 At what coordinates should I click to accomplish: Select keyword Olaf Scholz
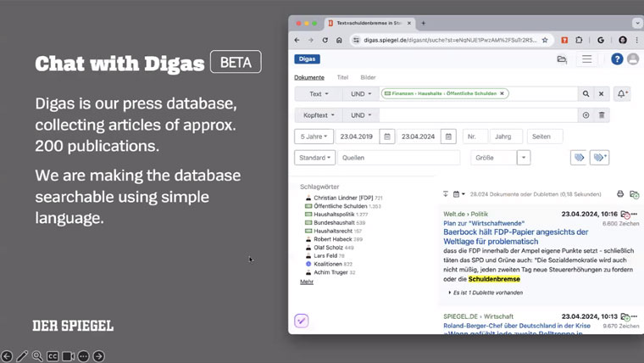click(330, 247)
